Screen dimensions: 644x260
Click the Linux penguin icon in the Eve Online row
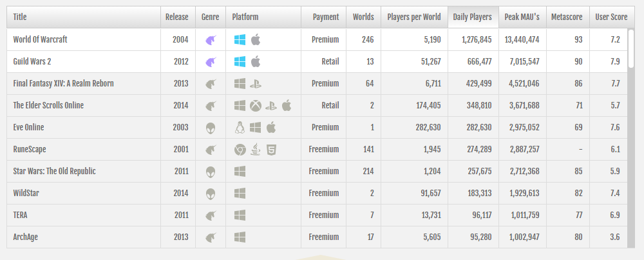[x=240, y=128]
